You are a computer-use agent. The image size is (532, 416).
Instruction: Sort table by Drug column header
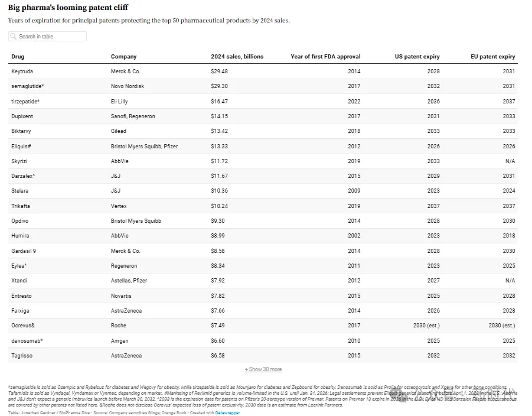pos(18,57)
